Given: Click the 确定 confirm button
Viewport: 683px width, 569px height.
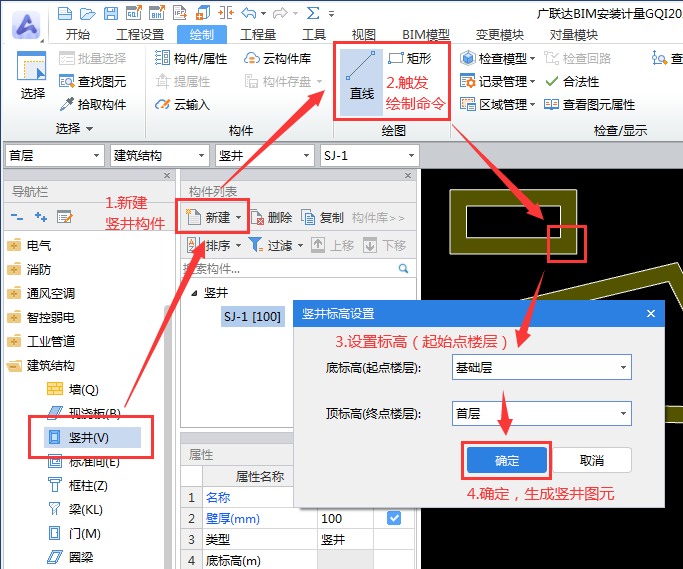Looking at the screenshot, I should coord(507,461).
